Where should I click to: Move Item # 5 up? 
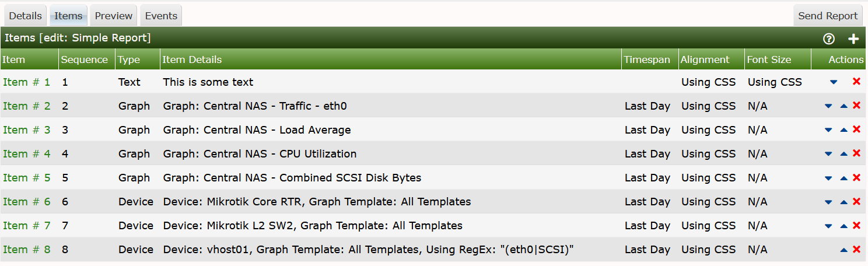(843, 178)
